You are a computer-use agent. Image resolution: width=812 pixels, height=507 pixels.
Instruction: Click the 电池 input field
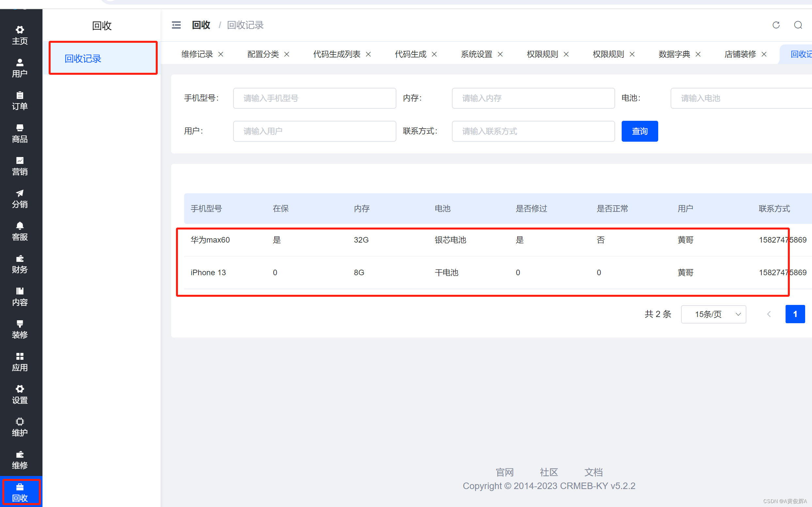pos(741,98)
